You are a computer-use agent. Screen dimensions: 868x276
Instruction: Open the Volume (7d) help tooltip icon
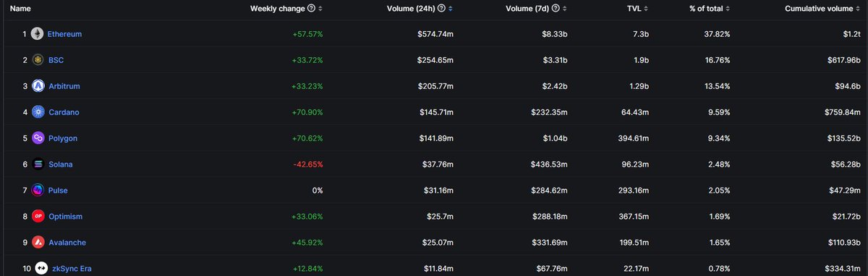(x=556, y=9)
